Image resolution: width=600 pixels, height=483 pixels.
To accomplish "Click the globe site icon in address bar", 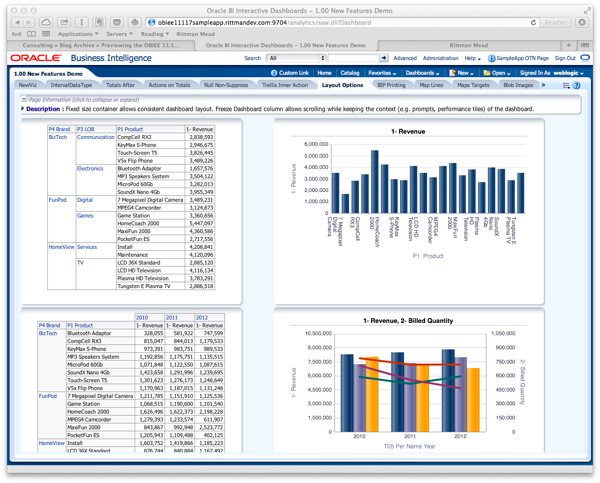I will pyautogui.click(x=152, y=23).
